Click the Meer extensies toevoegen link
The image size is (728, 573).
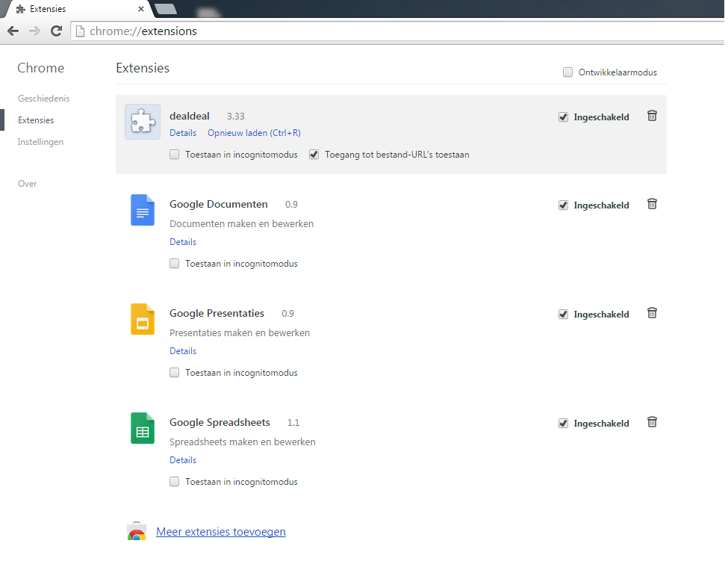tap(220, 532)
